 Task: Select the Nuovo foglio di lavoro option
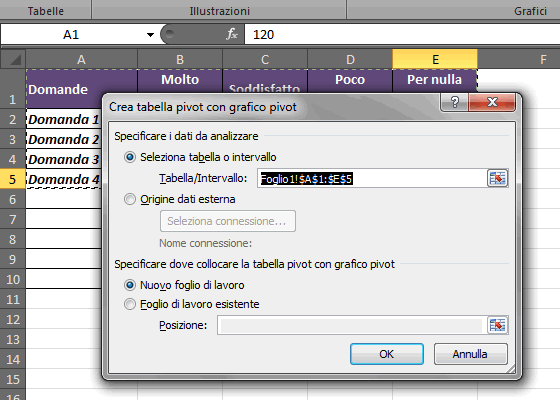[130, 285]
